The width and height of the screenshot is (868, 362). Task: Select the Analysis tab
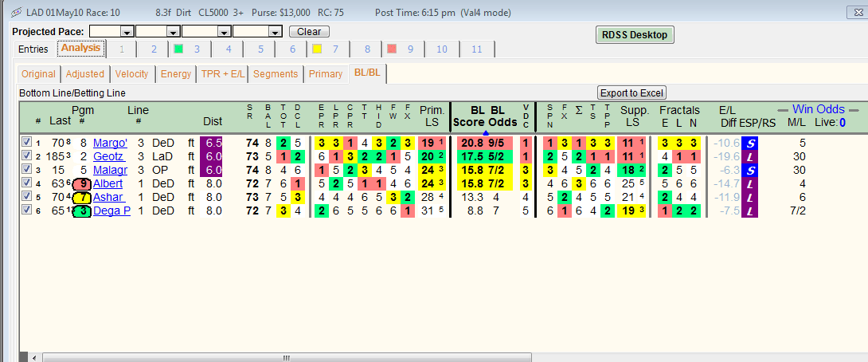[x=80, y=48]
